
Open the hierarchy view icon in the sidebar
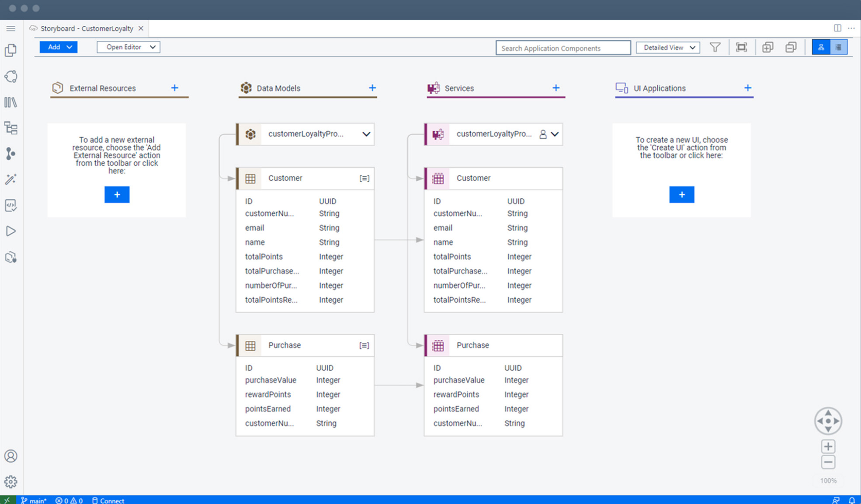click(10, 128)
